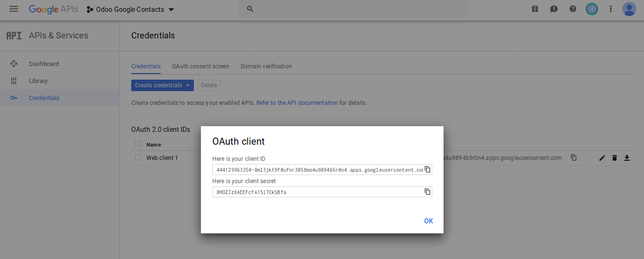Open the feedback alert icon
This screenshot has width=644, height=259.
553,9
